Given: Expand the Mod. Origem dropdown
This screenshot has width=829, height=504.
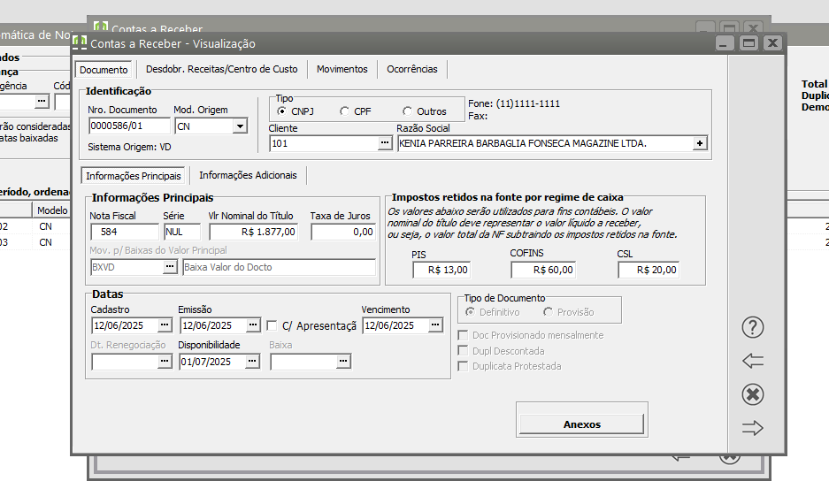Looking at the screenshot, I should pyautogui.click(x=240, y=126).
